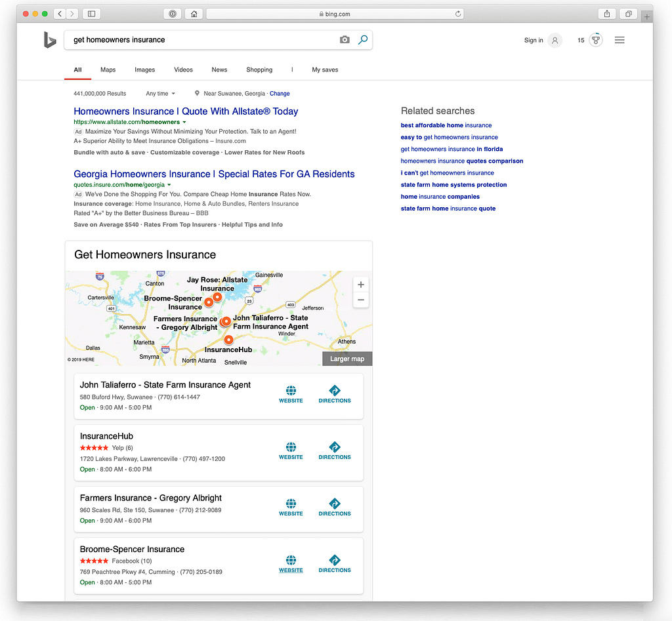672x621 pixels.
Task: Search i can't get homeowners insurance
Action: 447,173
